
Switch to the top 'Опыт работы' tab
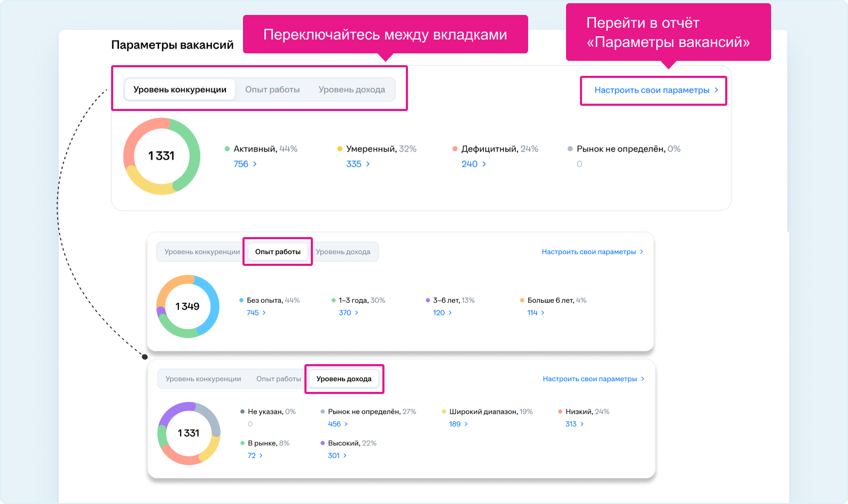tap(272, 90)
